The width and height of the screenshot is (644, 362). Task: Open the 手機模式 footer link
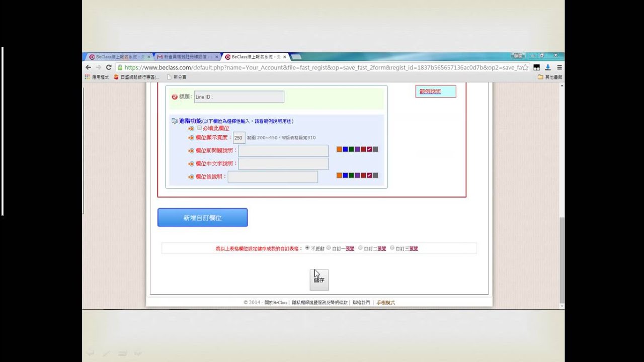tap(385, 303)
